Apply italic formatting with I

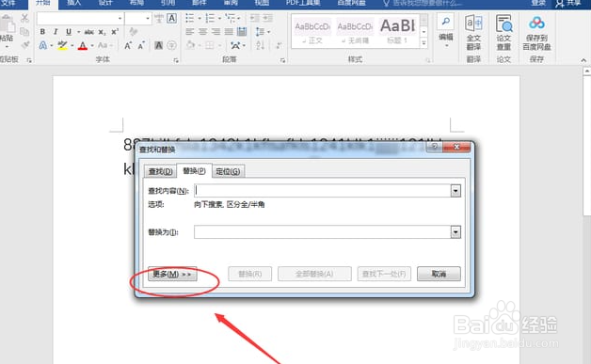56,32
